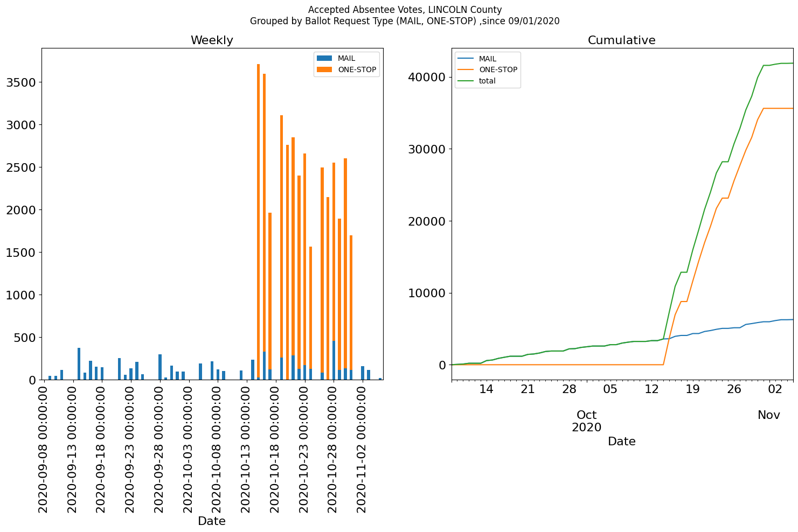Click the tallest orange bar in Weekly chart

tap(258, 221)
